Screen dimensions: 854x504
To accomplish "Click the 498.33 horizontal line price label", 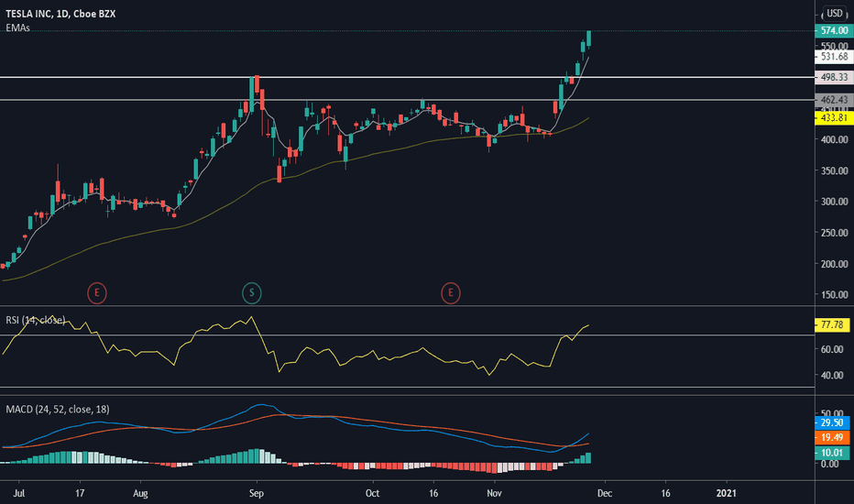I will [834, 77].
